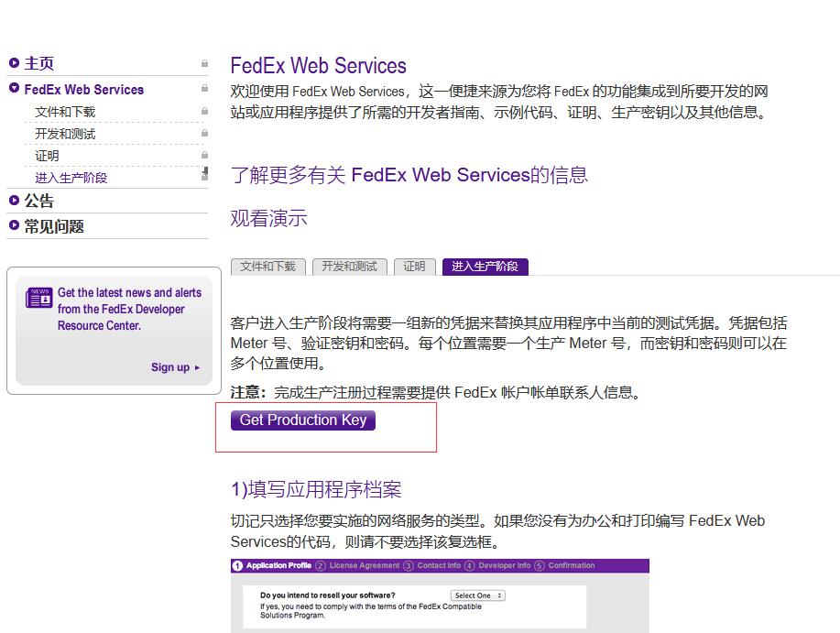The image size is (840, 633).
Task: Click the Get Production Key button
Action: (x=303, y=420)
